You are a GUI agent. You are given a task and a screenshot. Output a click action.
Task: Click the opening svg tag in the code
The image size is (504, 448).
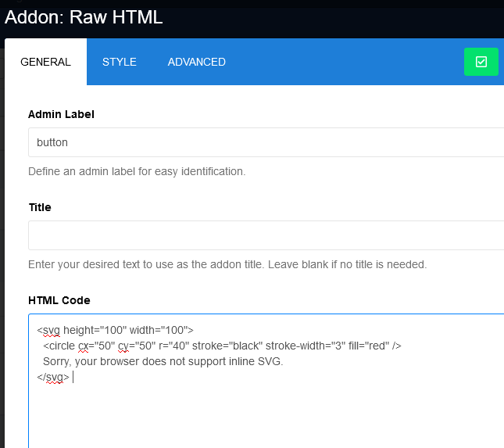(x=48, y=330)
